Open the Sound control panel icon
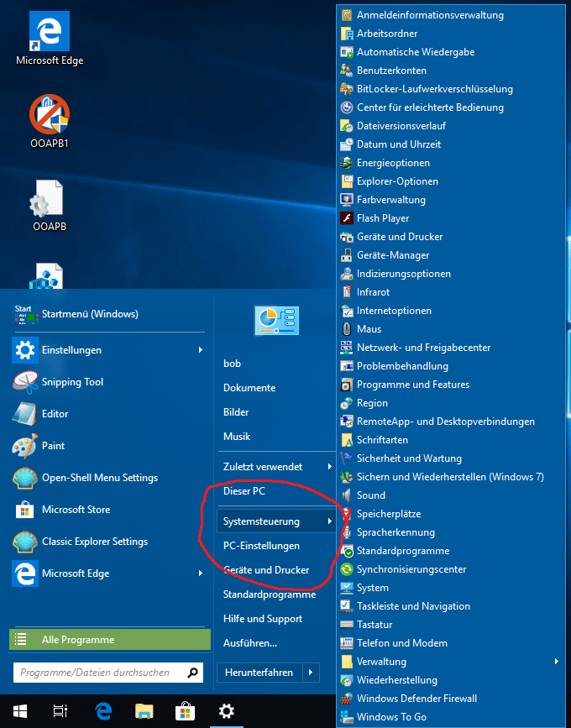The height and width of the screenshot is (728, 571). click(x=347, y=495)
